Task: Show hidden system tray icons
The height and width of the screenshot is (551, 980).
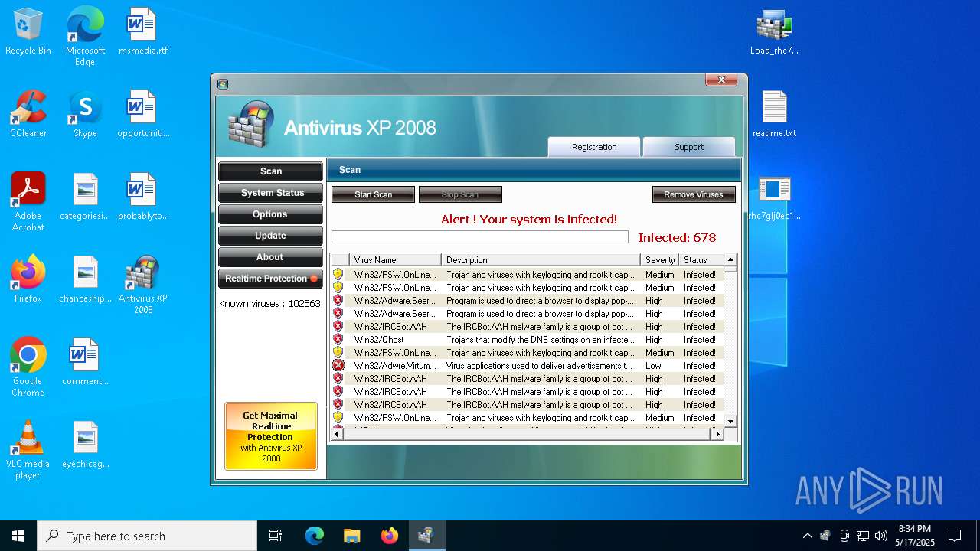Action: point(807,536)
